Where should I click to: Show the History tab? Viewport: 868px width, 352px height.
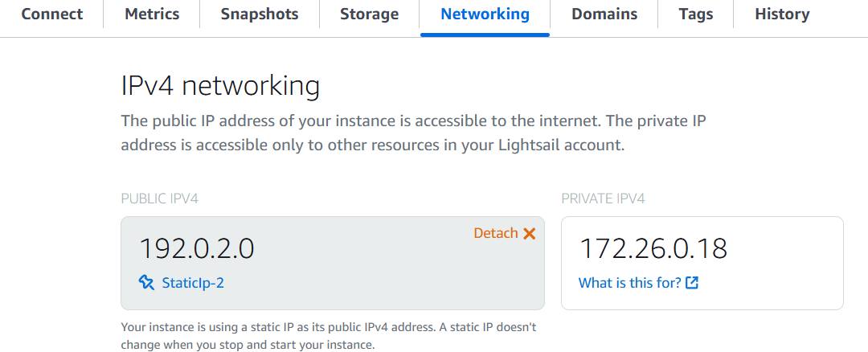pos(782,14)
